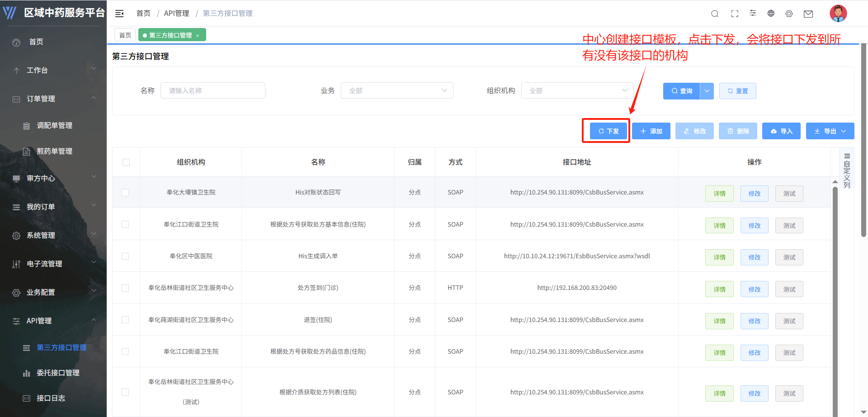Click the 接口日志 icon
The height and width of the screenshot is (417, 868).
coord(27,398)
